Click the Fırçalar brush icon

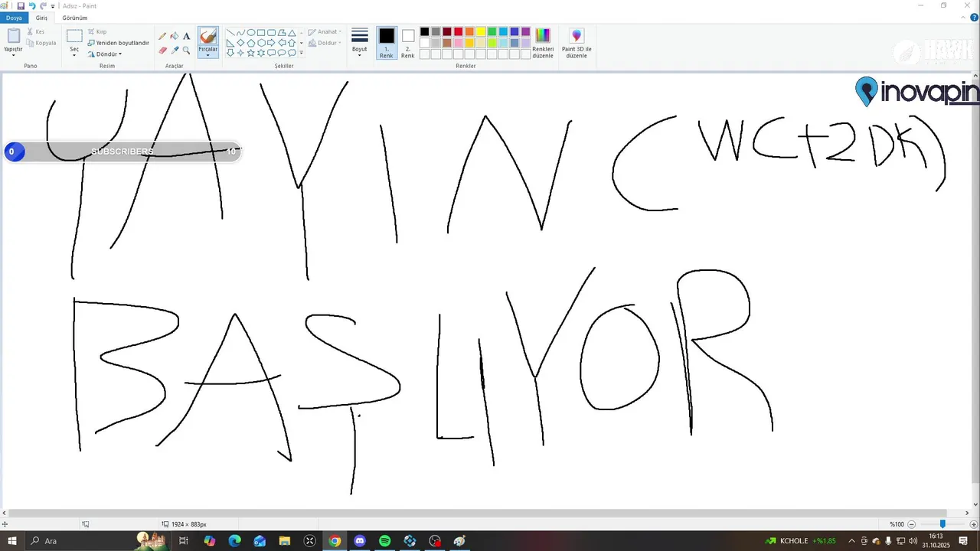[x=207, y=37]
